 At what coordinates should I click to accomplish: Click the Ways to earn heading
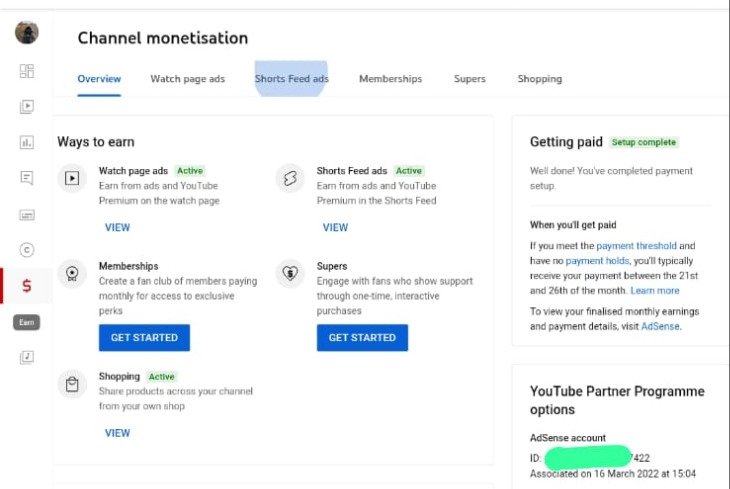[x=96, y=142]
